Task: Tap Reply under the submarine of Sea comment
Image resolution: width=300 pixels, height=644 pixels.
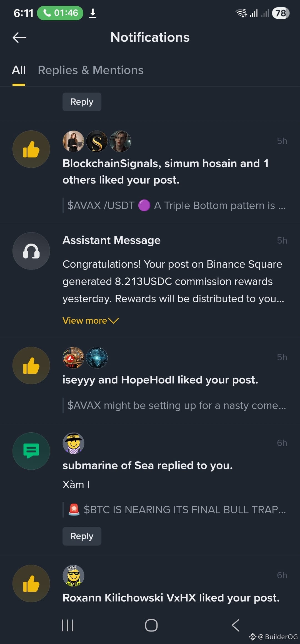Action: click(x=82, y=536)
